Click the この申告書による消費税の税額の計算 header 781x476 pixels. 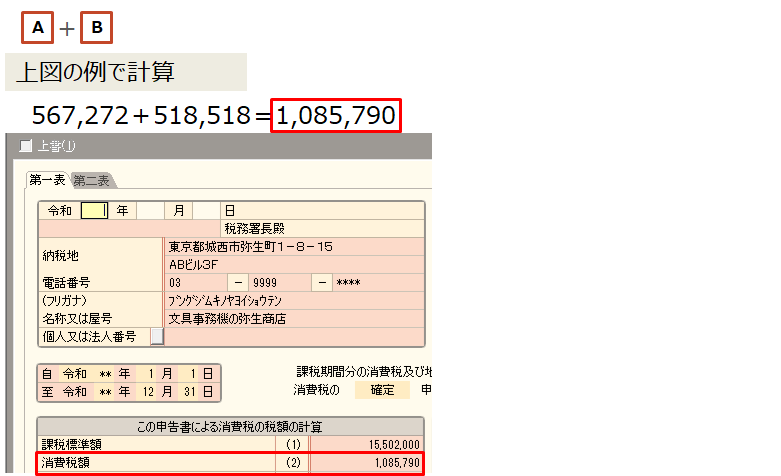pos(230,427)
